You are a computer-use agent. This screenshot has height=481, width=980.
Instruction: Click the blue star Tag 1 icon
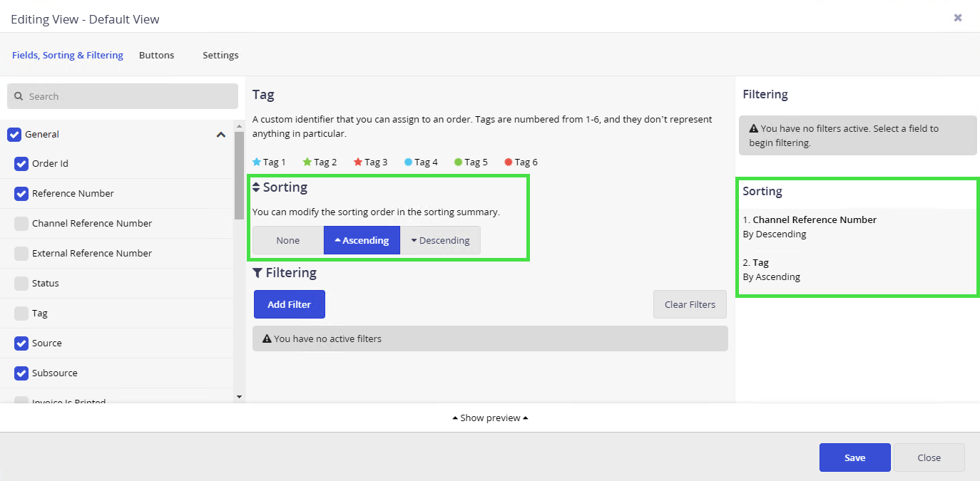257,162
